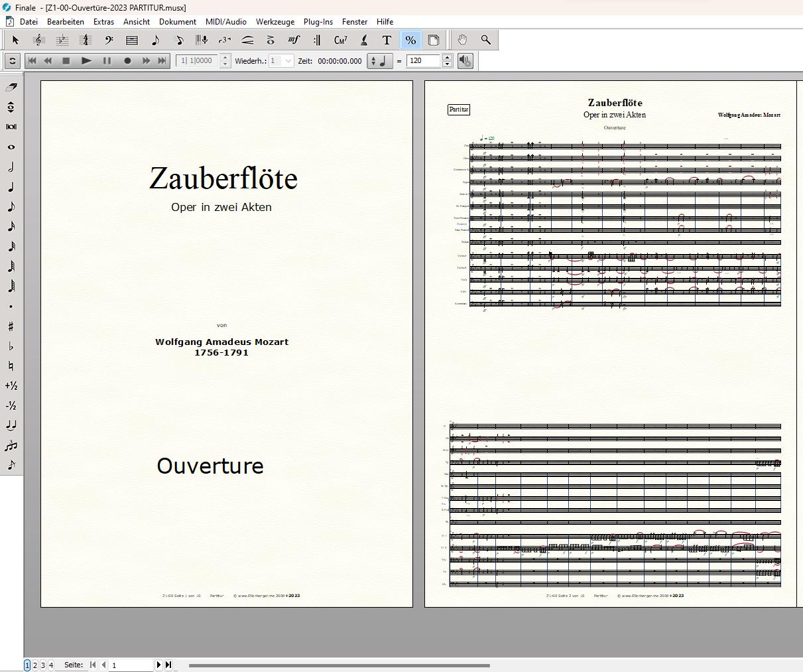Toggle the sharp accidental
This screenshot has width=803, height=672.
point(11,326)
